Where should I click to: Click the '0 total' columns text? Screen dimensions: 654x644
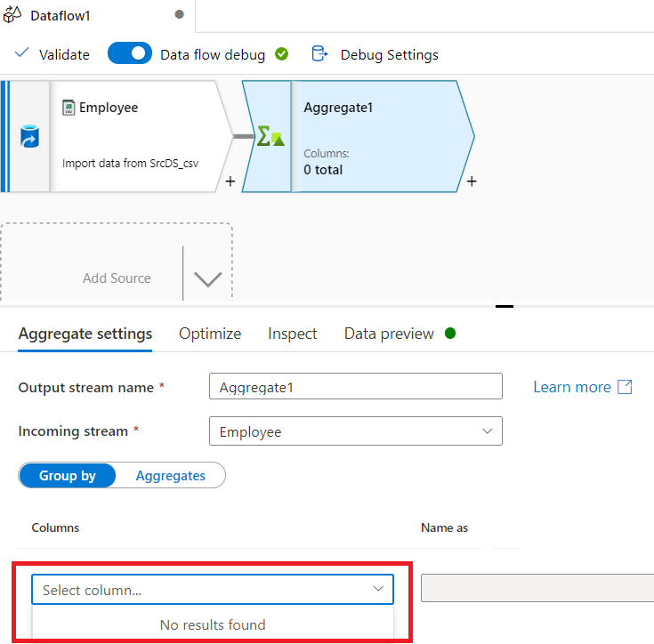coord(323,170)
